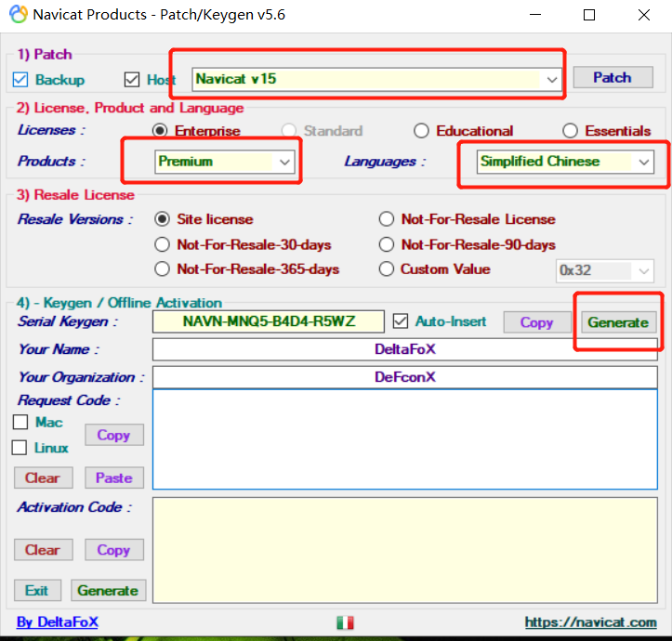
Task: Click the Exit button
Action: pos(37,591)
